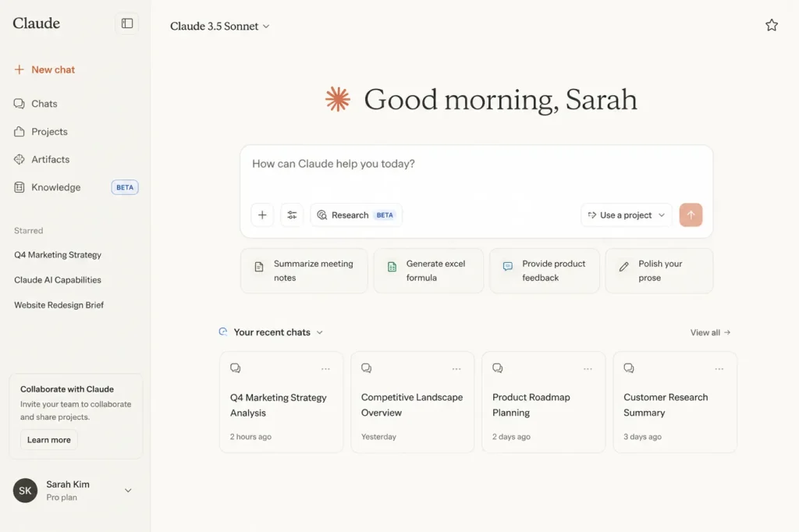This screenshot has width=799, height=532.
Task: Click the orange Claude starburst logo
Action: pyautogui.click(x=338, y=99)
